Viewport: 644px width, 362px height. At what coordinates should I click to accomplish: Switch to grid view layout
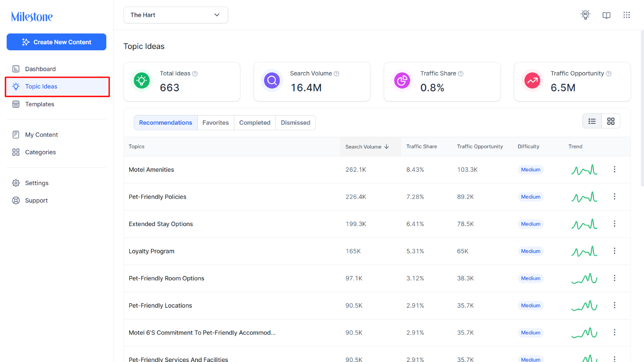[x=611, y=121]
